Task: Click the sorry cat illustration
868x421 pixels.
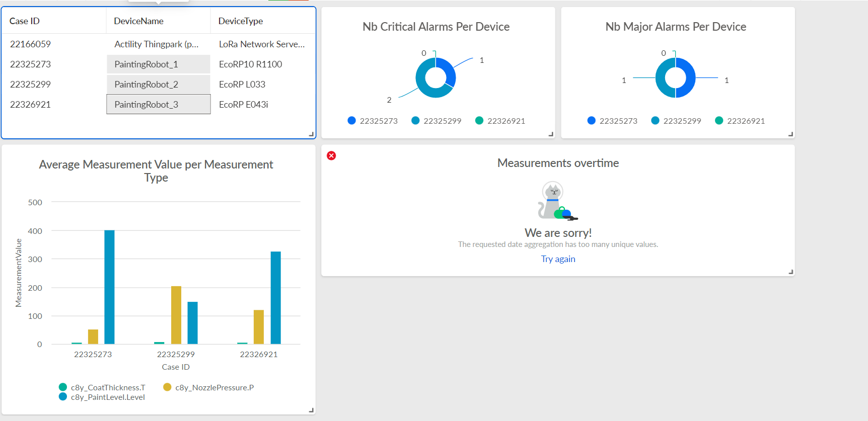Action: tap(557, 201)
